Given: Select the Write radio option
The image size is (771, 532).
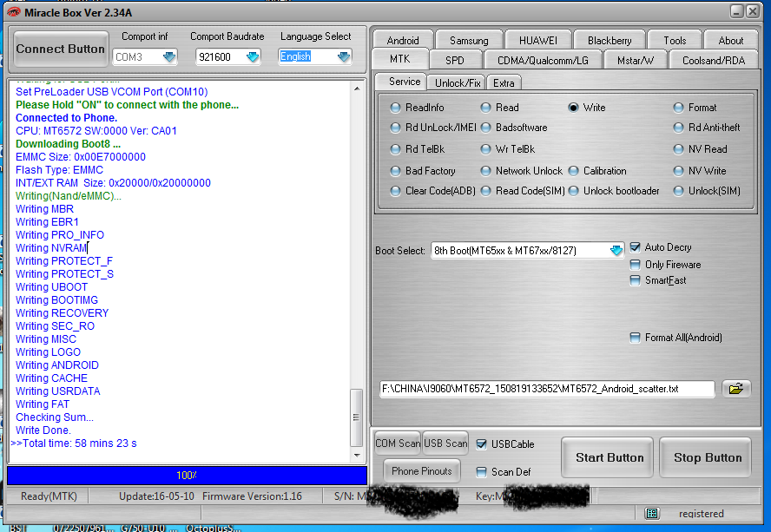Looking at the screenshot, I should (x=573, y=108).
